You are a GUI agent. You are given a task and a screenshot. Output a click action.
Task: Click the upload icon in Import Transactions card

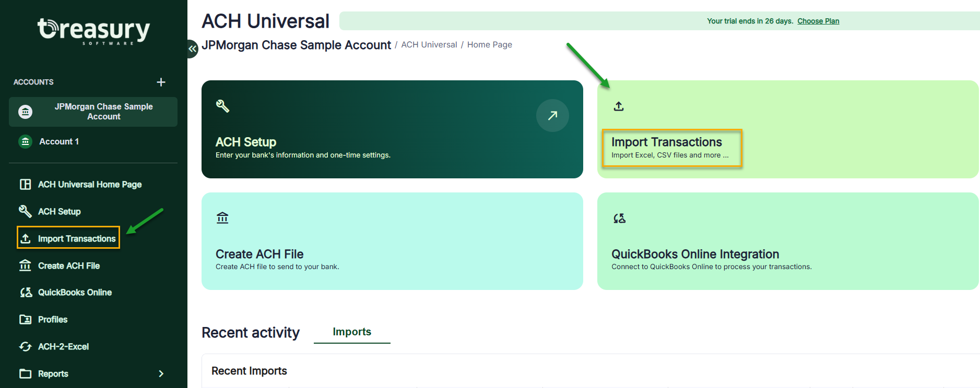[619, 106]
